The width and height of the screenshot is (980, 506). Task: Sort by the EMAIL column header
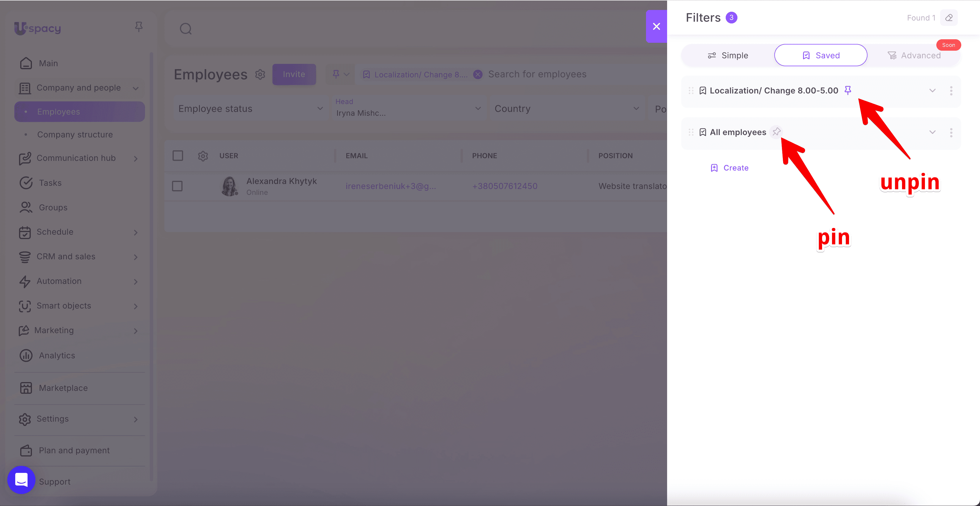[x=357, y=156]
